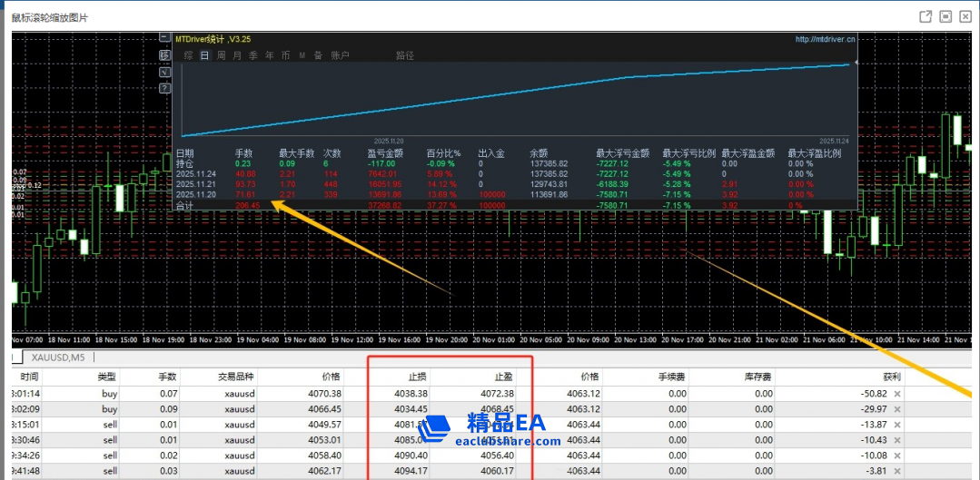Viewport: 980px width, 480px height.
Task: Open image in new window icon
Action: (x=926, y=16)
